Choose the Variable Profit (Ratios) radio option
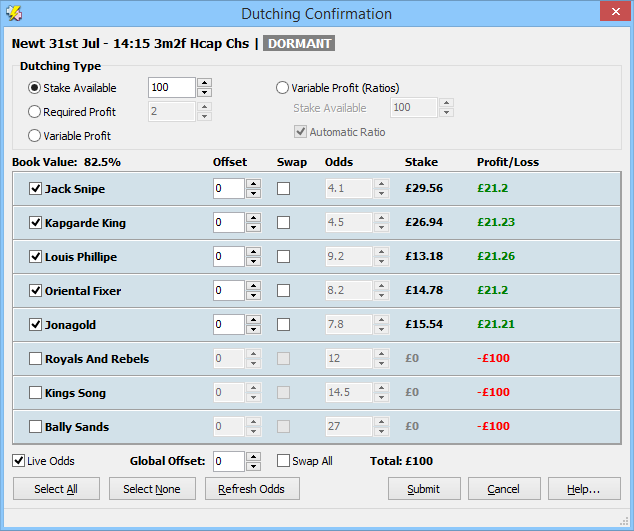The width and height of the screenshot is (634, 531). pos(283,88)
